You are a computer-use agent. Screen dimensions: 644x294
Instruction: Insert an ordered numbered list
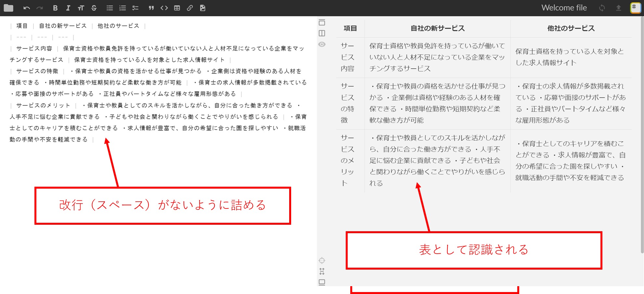pos(122,8)
